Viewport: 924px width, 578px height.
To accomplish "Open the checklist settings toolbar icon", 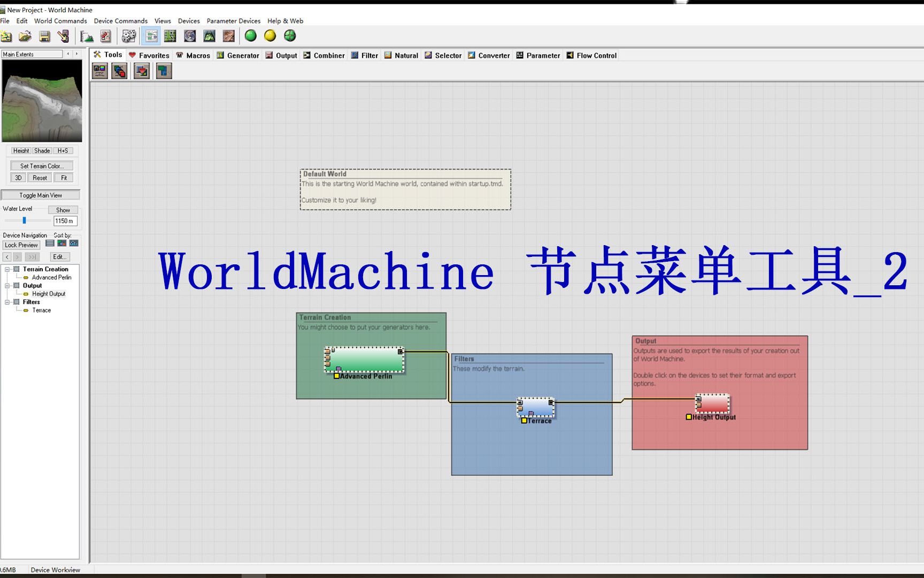I will click(106, 36).
